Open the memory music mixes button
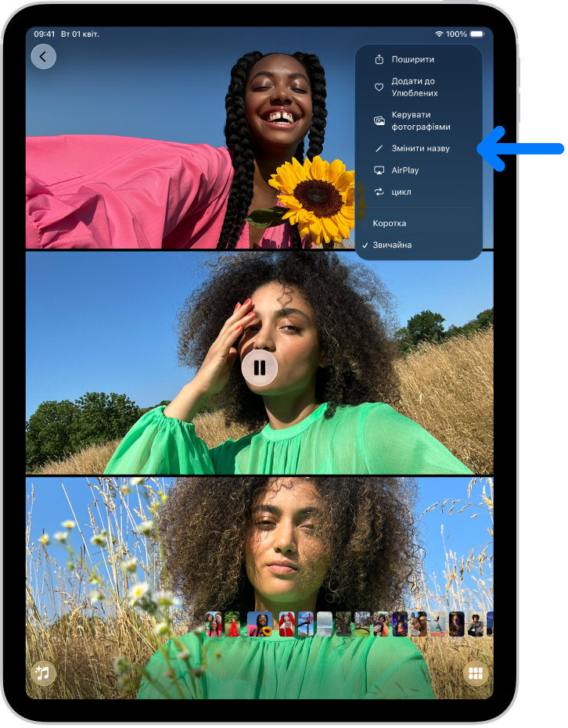Image resolution: width=568 pixels, height=728 pixels. pyautogui.click(x=43, y=673)
